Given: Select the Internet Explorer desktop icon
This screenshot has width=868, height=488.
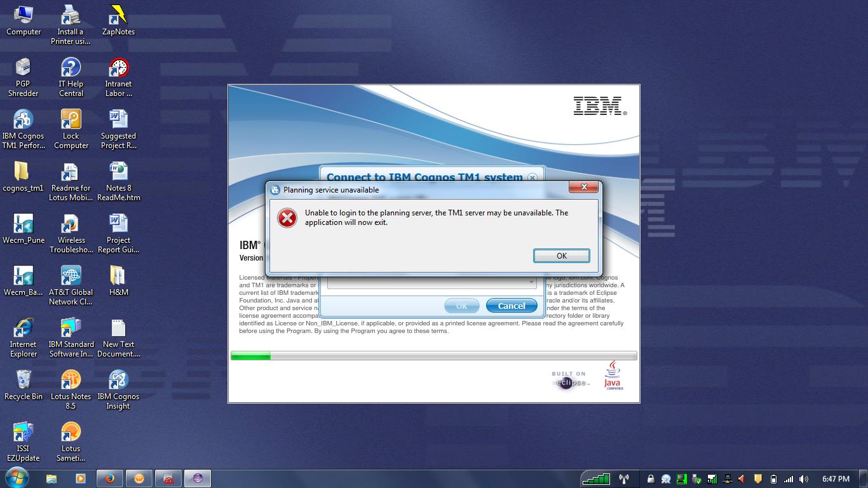Looking at the screenshot, I should 24,337.
